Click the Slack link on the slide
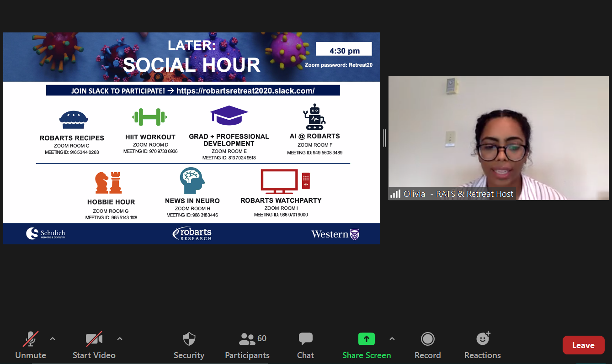612x364 pixels. (x=245, y=91)
